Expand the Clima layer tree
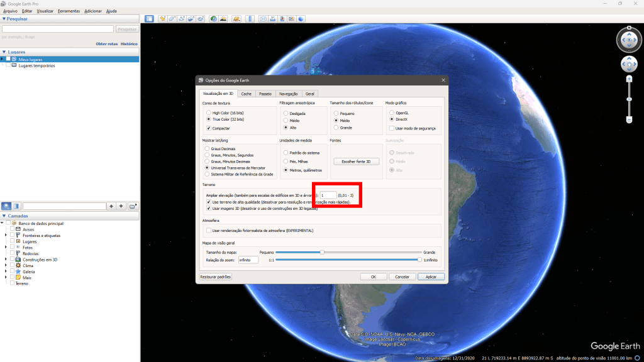Image resolution: width=644 pixels, height=362 pixels. pos(6,265)
